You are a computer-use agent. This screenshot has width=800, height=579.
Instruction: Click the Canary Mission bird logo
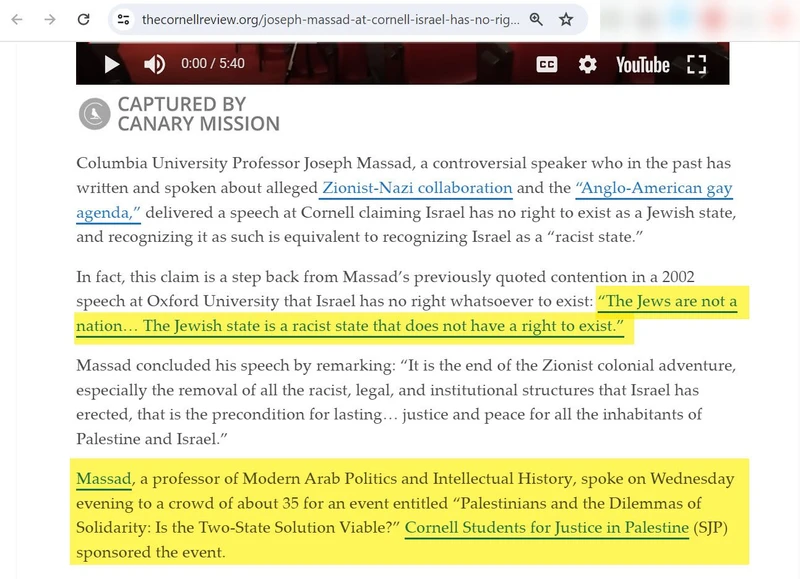94,114
